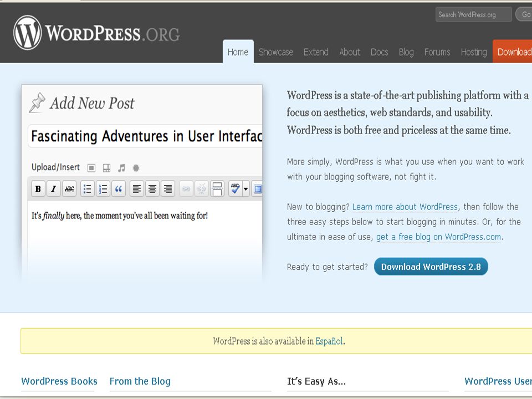This screenshot has width=532, height=399.
Task: Align text left in editor
Action: [x=137, y=188]
